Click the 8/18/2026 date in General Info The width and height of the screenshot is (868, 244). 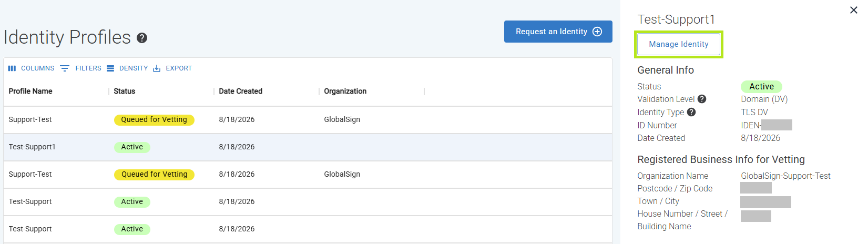click(761, 138)
